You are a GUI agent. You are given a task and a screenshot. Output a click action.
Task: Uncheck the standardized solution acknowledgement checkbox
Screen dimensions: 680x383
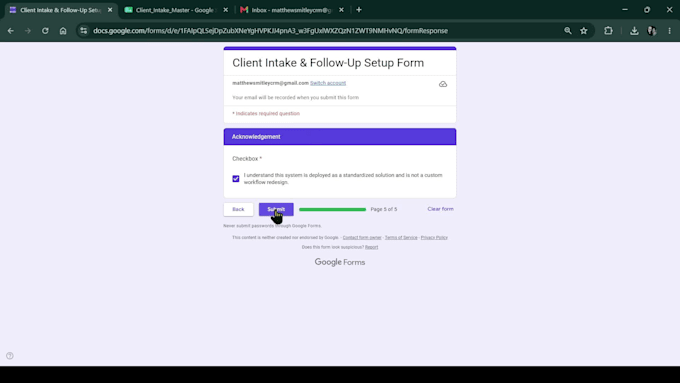coord(235,179)
